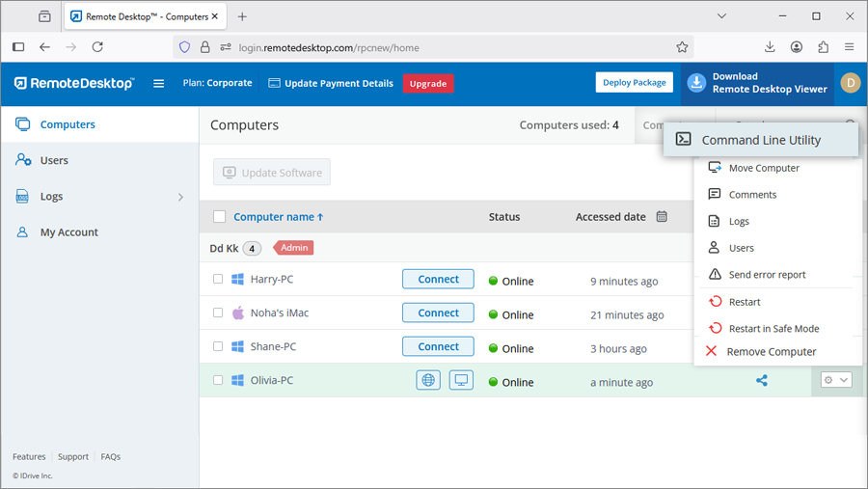
Task: Open the user avatar in header
Action: 850,83
